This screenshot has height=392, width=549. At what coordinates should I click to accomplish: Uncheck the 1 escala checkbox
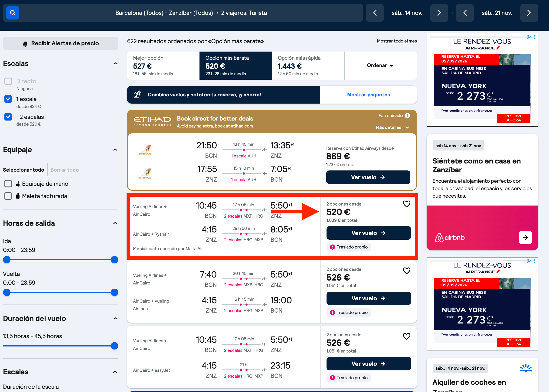[x=8, y=99]
